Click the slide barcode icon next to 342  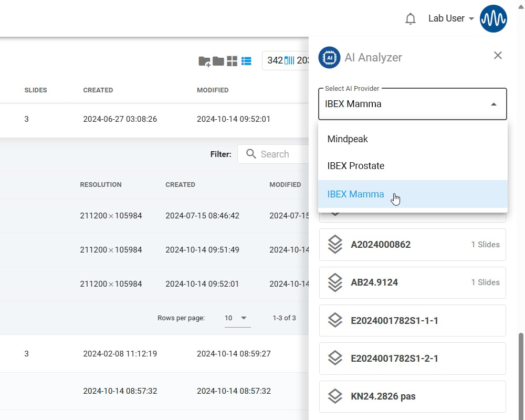pos(289,60)
